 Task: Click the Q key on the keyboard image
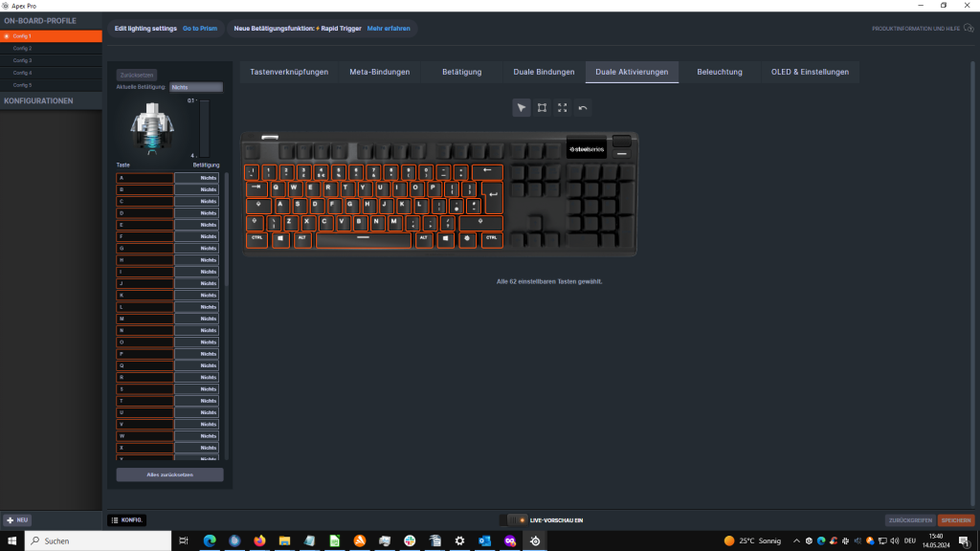point(276,187)
